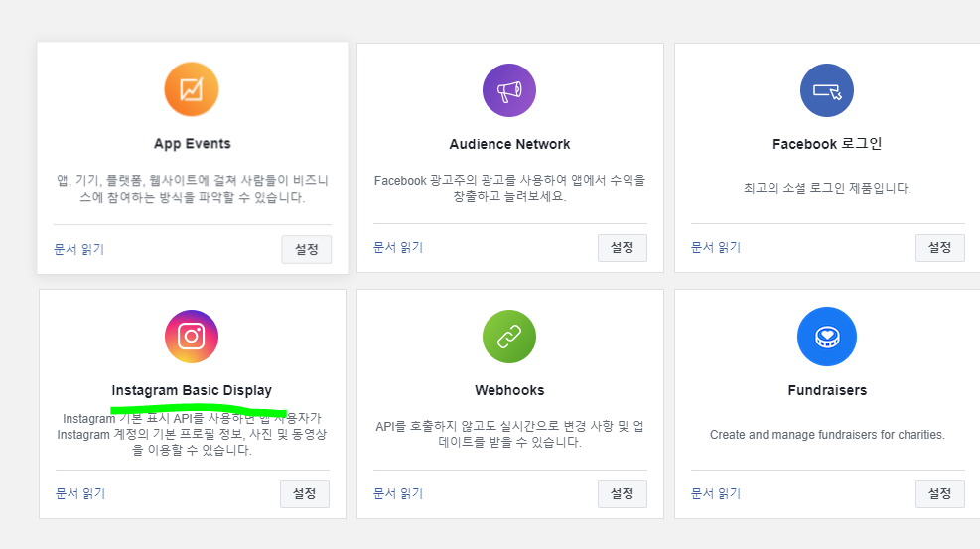Click Audience Network description about Facebook 광고주

tap(509, 188)
